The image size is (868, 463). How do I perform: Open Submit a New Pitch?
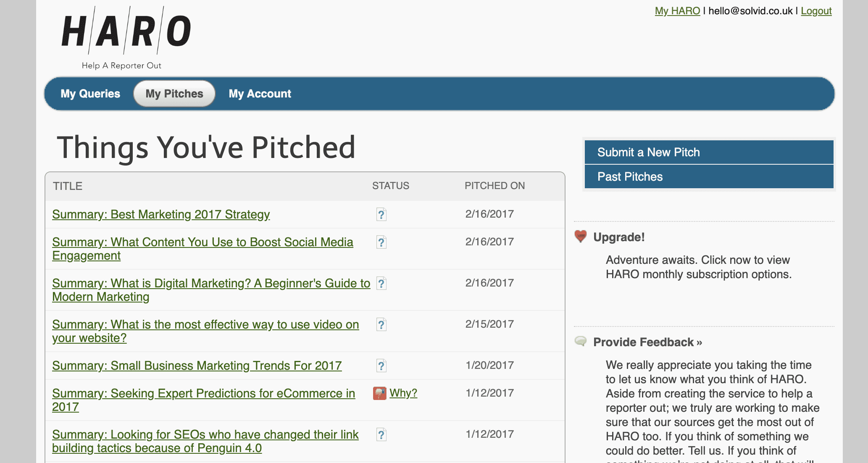pyautogui.click(x=709, y=152)
